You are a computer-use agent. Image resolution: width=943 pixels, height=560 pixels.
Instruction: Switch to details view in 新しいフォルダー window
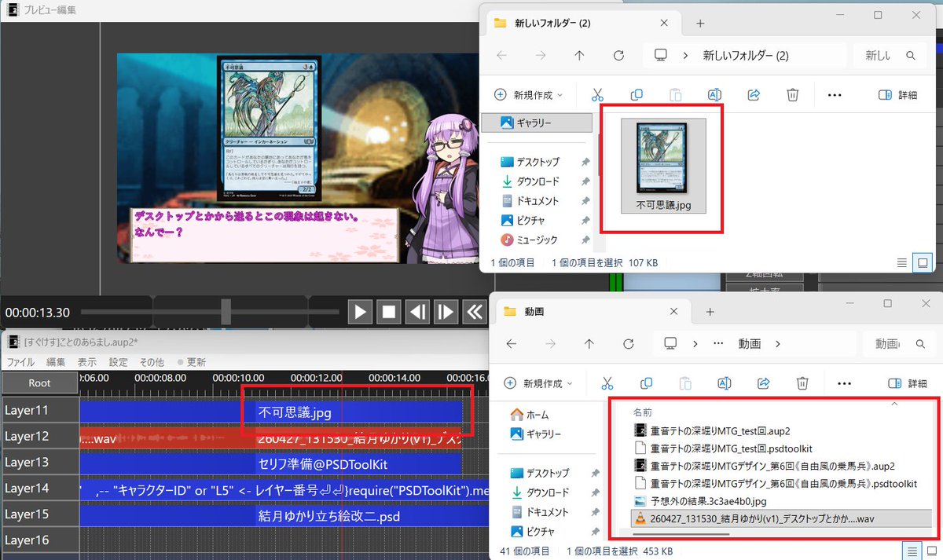(x=902, y=262)
